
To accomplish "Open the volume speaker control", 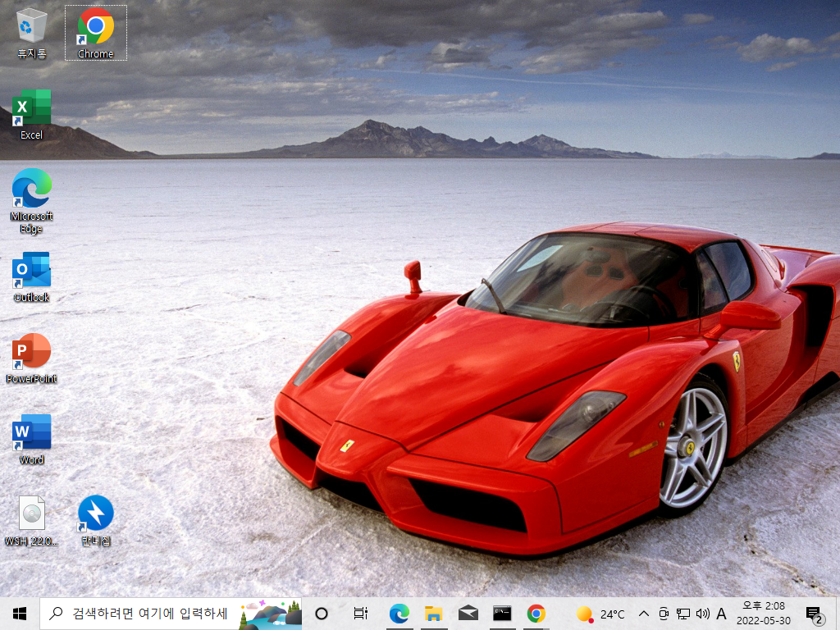I will coord(702,614).
